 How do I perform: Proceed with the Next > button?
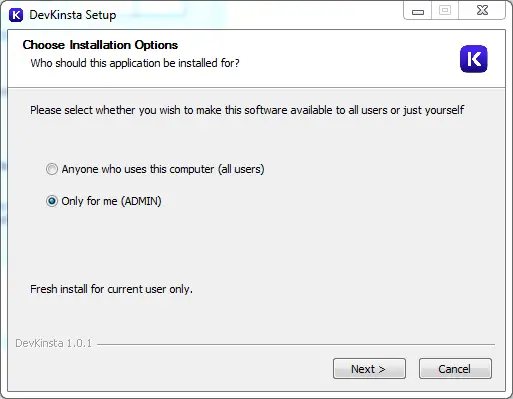point(369,369)
